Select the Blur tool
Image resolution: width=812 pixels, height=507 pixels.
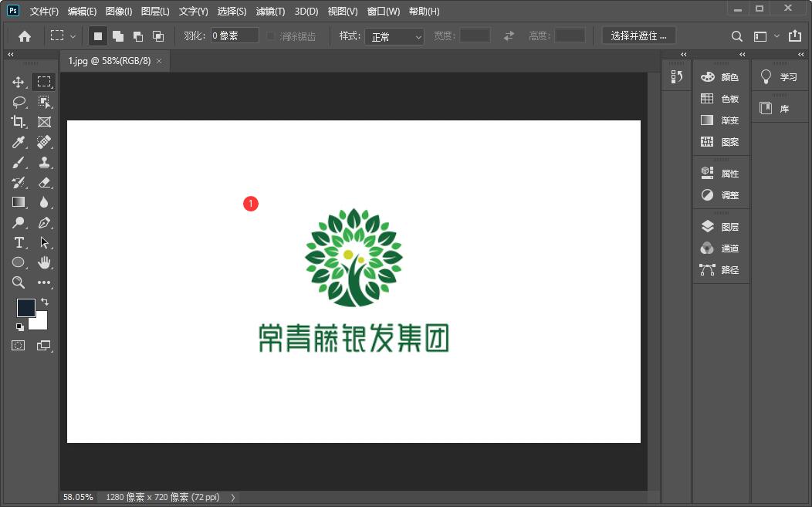coord(44,202)
